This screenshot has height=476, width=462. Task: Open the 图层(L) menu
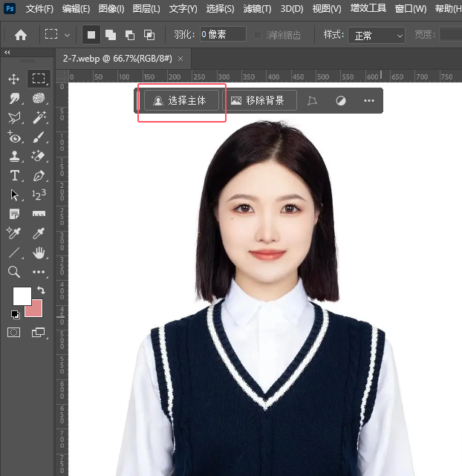click(x=146, y=9)
